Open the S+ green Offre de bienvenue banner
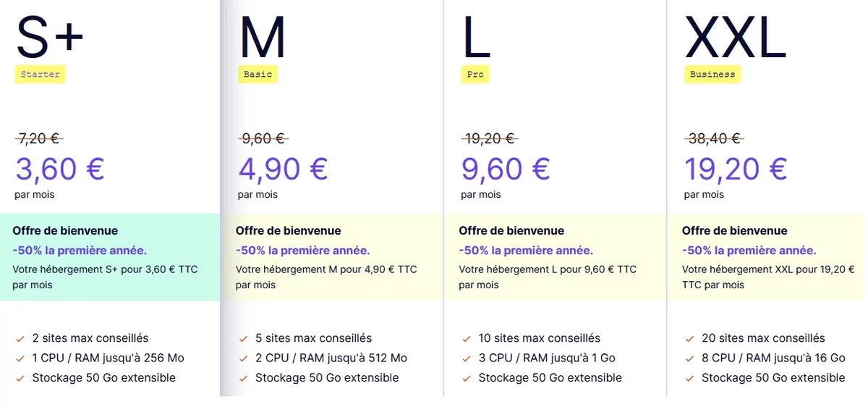This screenshot has width=868, height=407. [x=110, y=257]
